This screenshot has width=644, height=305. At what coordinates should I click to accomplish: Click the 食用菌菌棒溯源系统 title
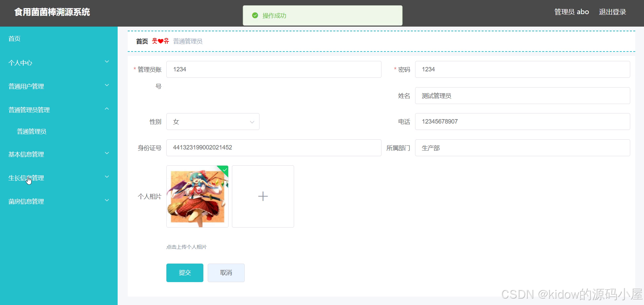pyautogui.click(x=52, y=12)
